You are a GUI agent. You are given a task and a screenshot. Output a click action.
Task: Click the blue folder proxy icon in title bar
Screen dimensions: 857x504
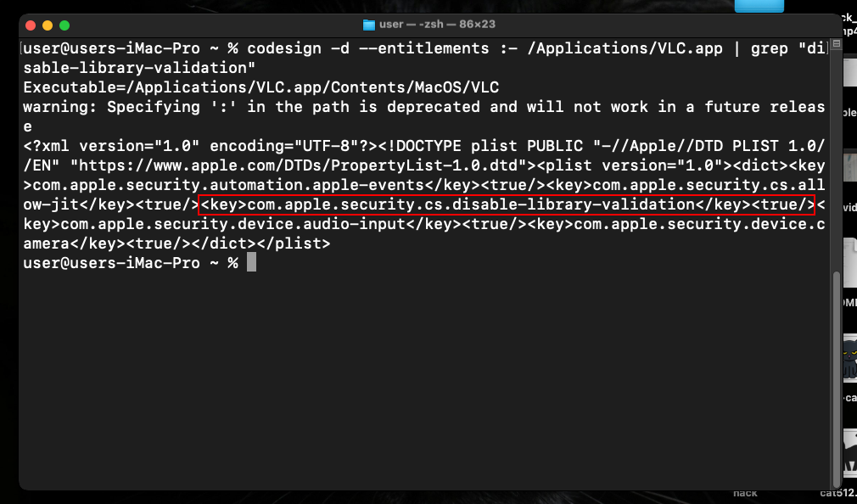pyautogui.click(x=369, y=25)
